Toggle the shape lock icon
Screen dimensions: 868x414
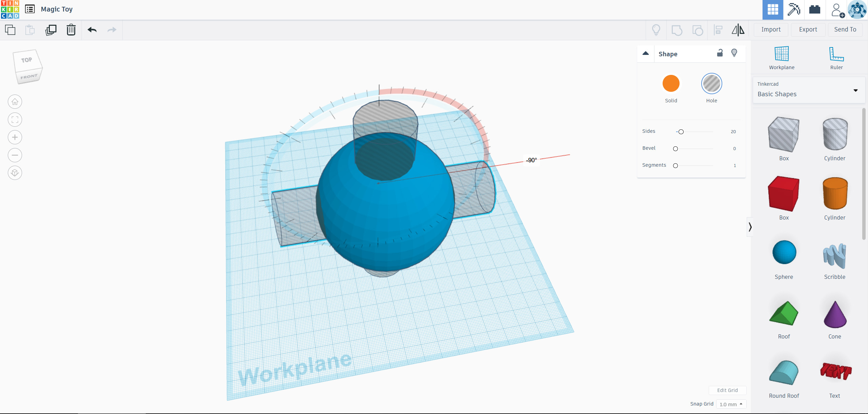tap(720, 53)
